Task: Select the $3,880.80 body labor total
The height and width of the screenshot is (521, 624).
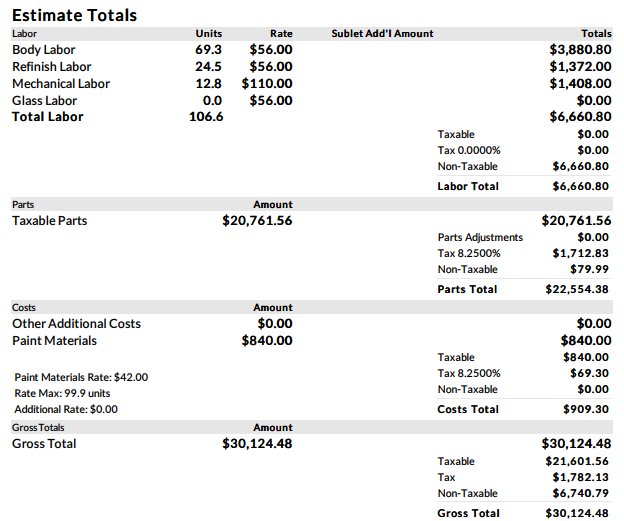Action: click(x=580, y=49)
